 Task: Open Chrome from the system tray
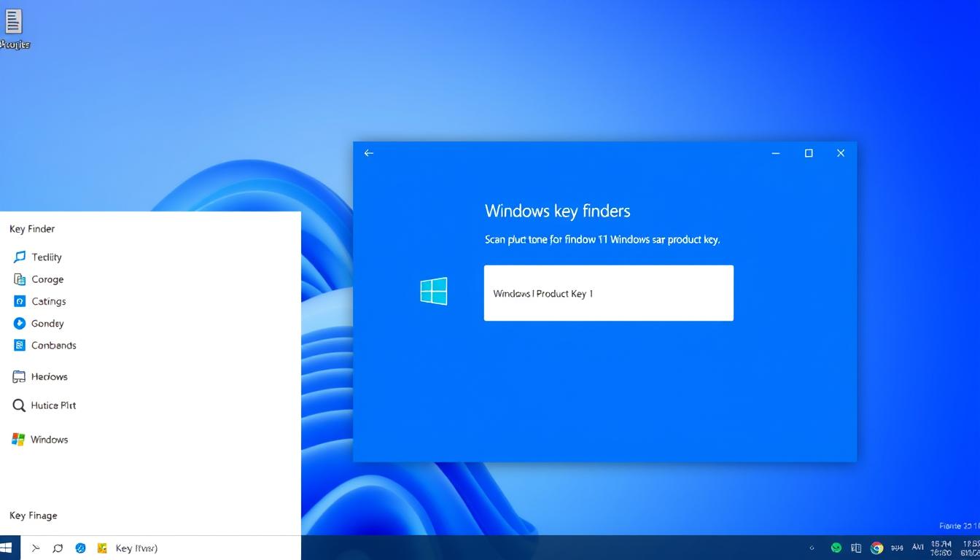coord(876,548)
